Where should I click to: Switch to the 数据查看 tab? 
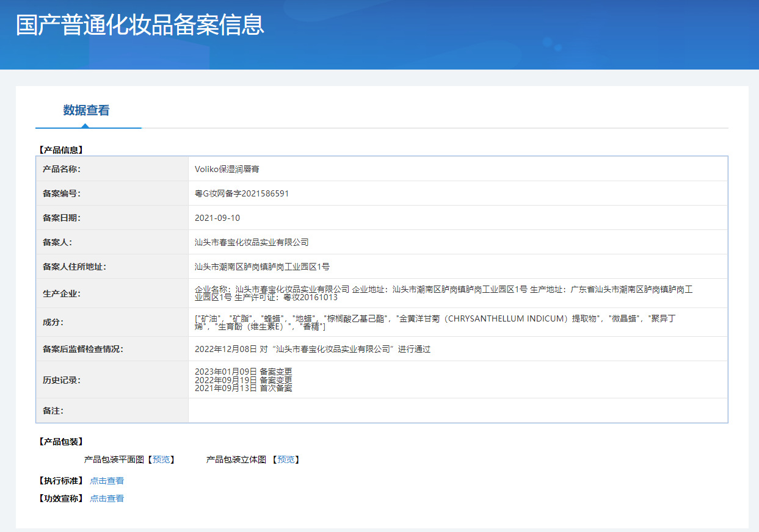[86, 110]
